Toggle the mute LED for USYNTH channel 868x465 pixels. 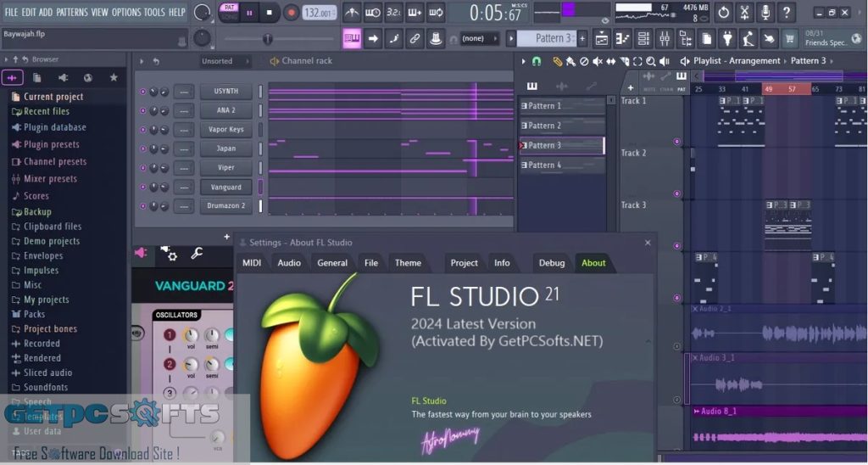click(x=142, y=92)
